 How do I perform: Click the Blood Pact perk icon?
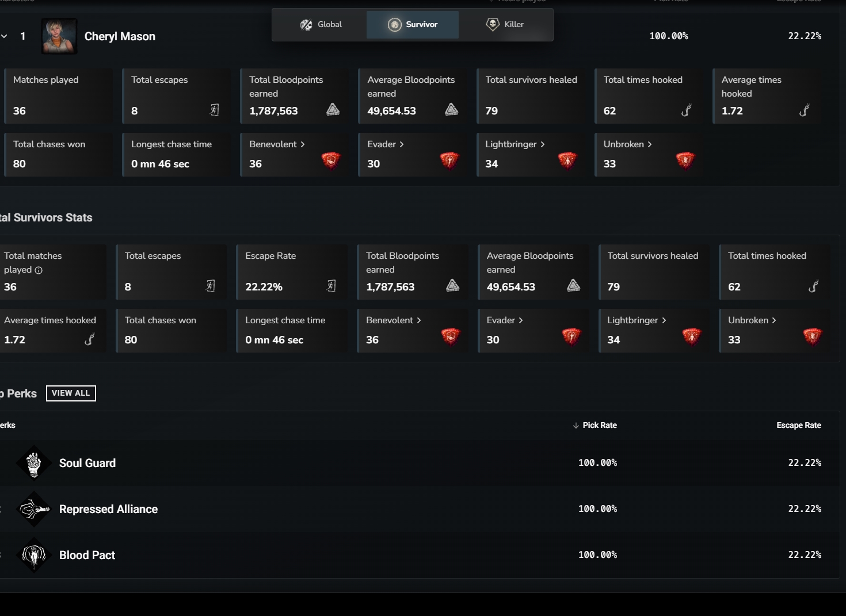tap(34, 555)
